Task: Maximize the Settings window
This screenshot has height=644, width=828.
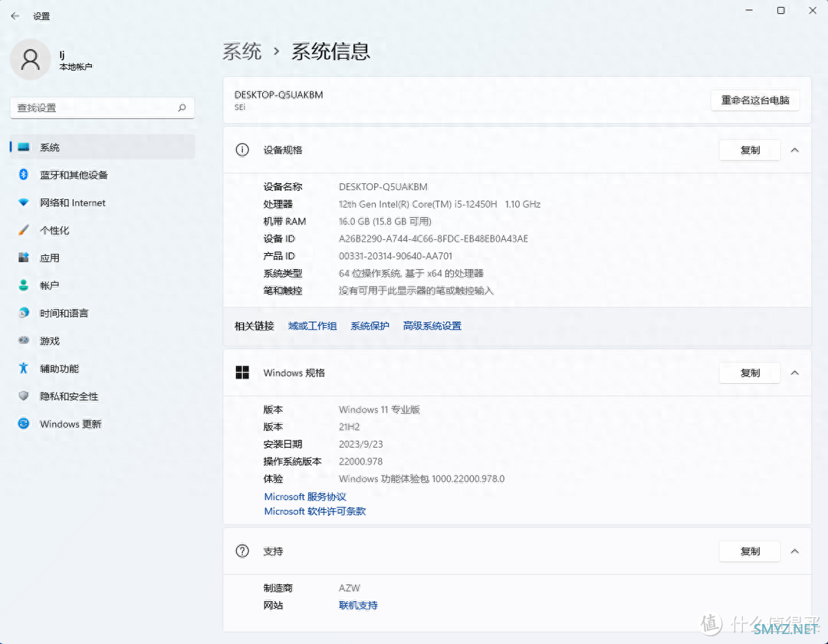Action: (781, 11)
